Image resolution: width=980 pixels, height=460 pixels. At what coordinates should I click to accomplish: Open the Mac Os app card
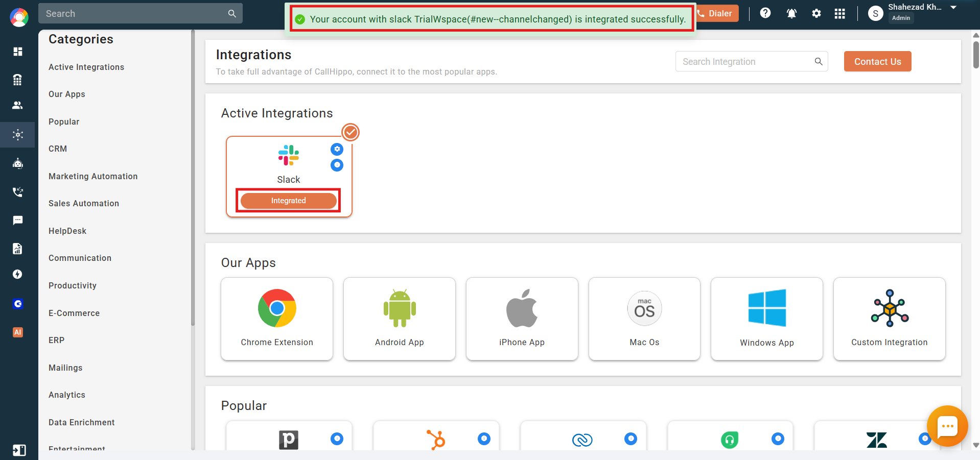pos(644,319)
